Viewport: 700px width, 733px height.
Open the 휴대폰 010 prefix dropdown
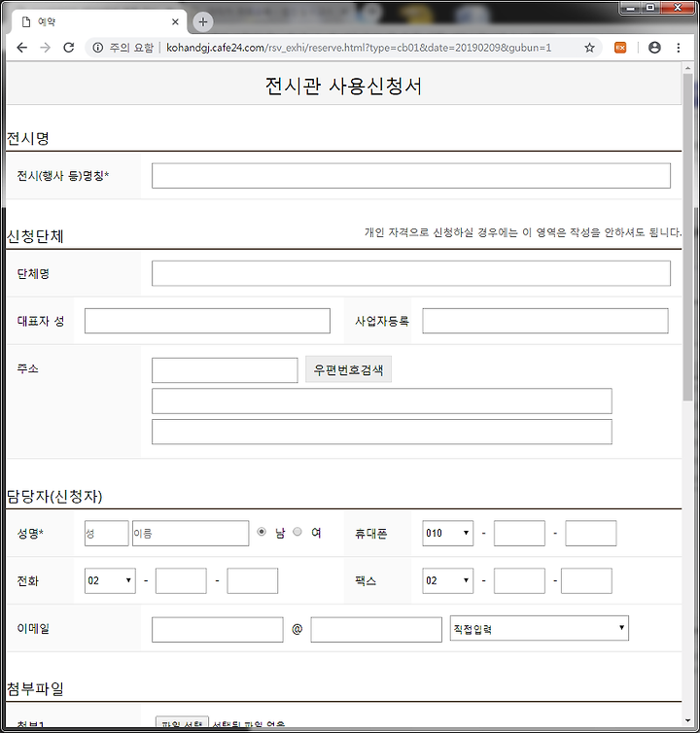click(448, 534)
